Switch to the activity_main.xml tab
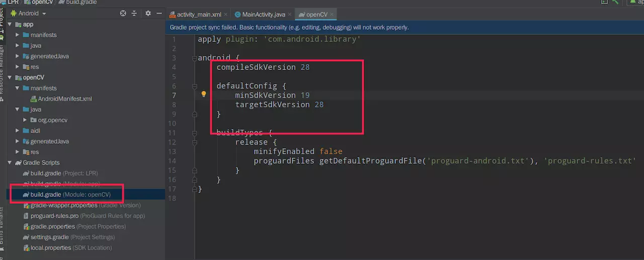Screen dimensions: 644x260 coord(198,15)
